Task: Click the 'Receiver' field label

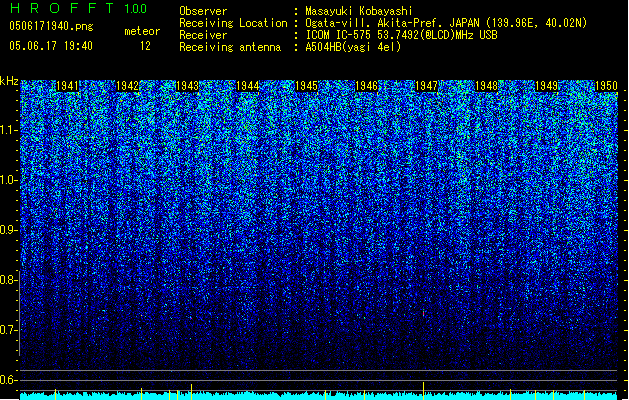Action: [203, 35]
